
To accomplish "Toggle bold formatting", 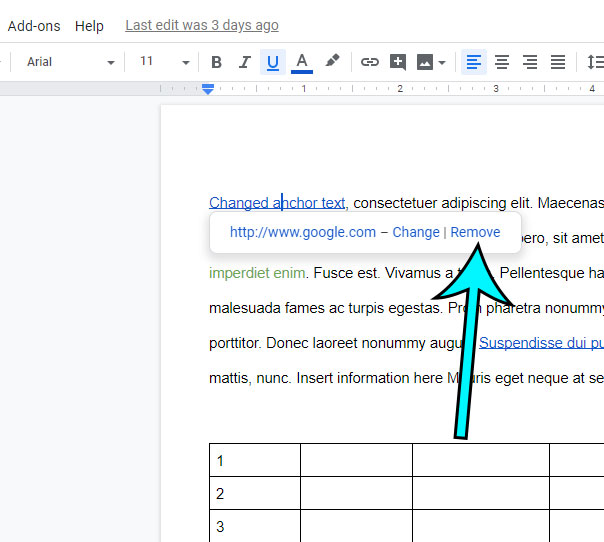I will [216, 62].
